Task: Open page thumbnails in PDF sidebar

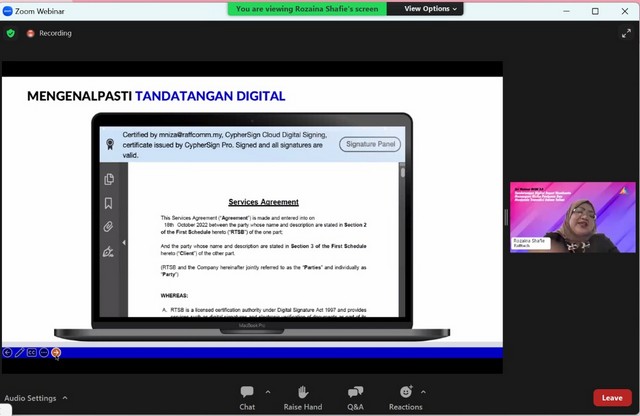Action: click(x=108, y=179)
